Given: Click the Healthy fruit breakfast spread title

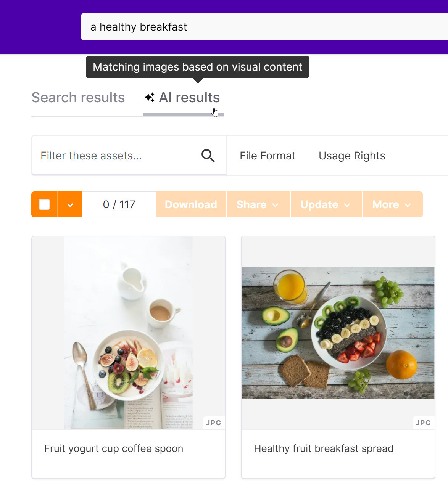Looking at the screenshot, I should pyautogui.click(x=324, y=448).
